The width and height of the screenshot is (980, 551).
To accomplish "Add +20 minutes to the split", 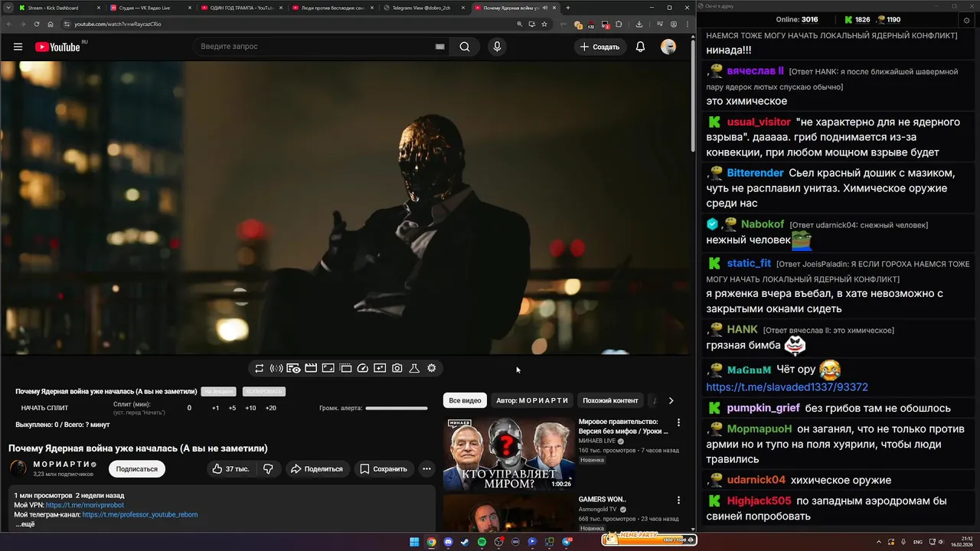I will (x=270, y=408).
